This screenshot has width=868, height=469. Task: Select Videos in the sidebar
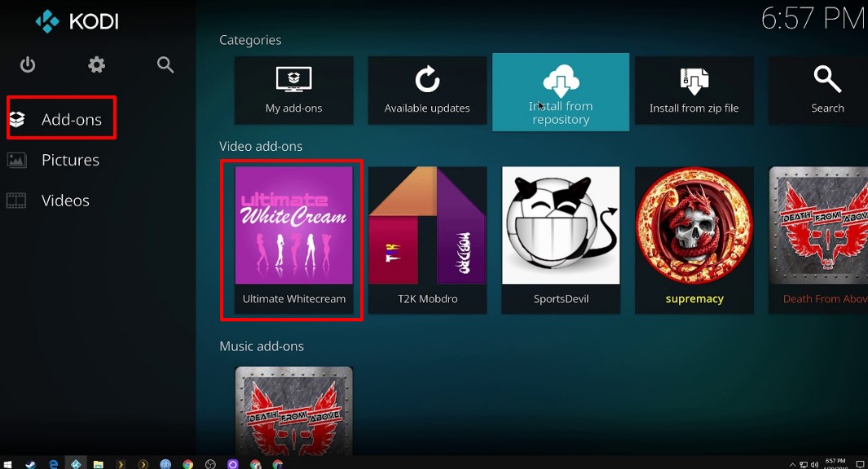point(65,201)
